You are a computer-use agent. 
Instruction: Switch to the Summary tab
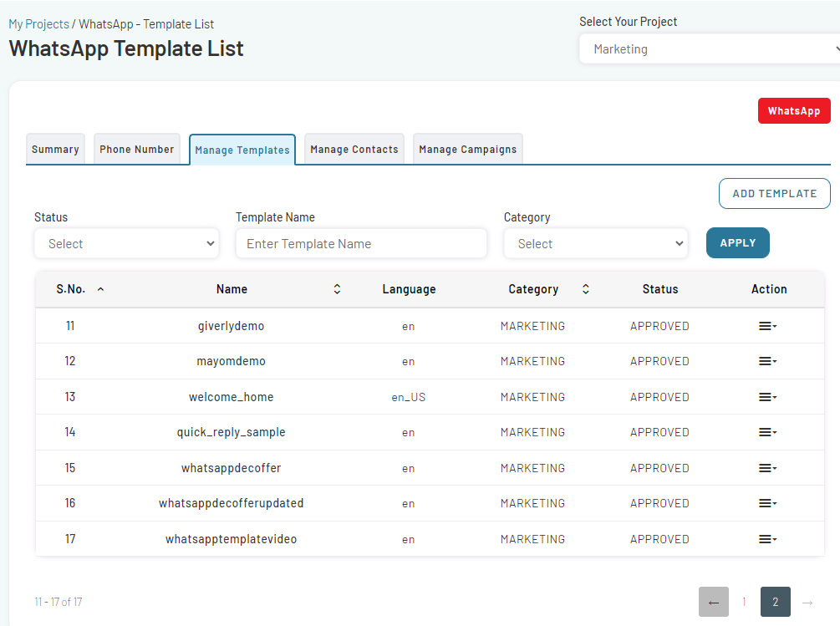(x=55, y=149)
